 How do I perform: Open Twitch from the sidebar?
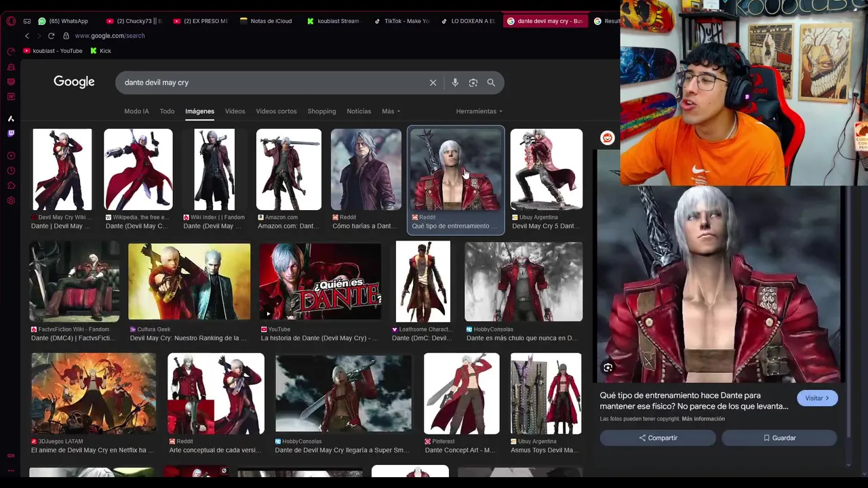(x=11, y=134)
